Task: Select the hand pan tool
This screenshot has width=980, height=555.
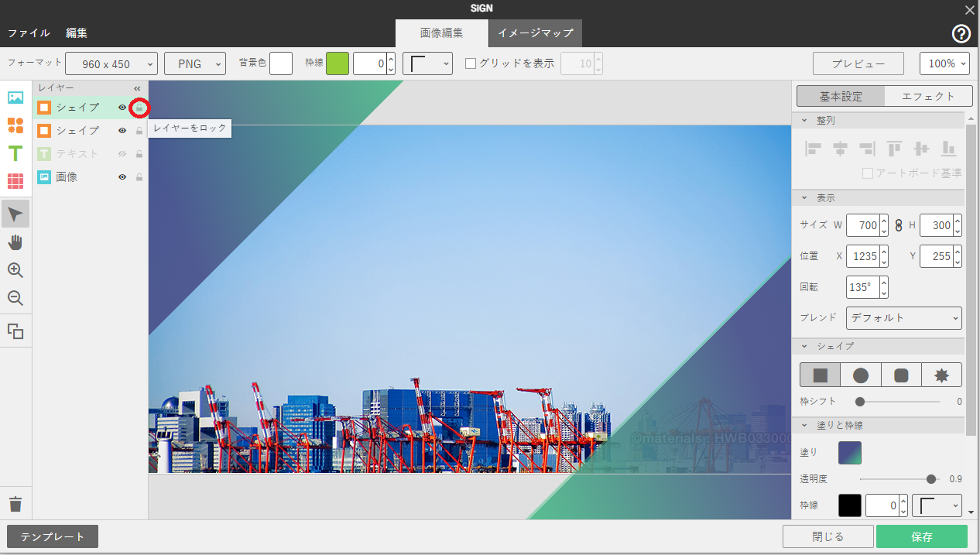Action: pos(15,242)
